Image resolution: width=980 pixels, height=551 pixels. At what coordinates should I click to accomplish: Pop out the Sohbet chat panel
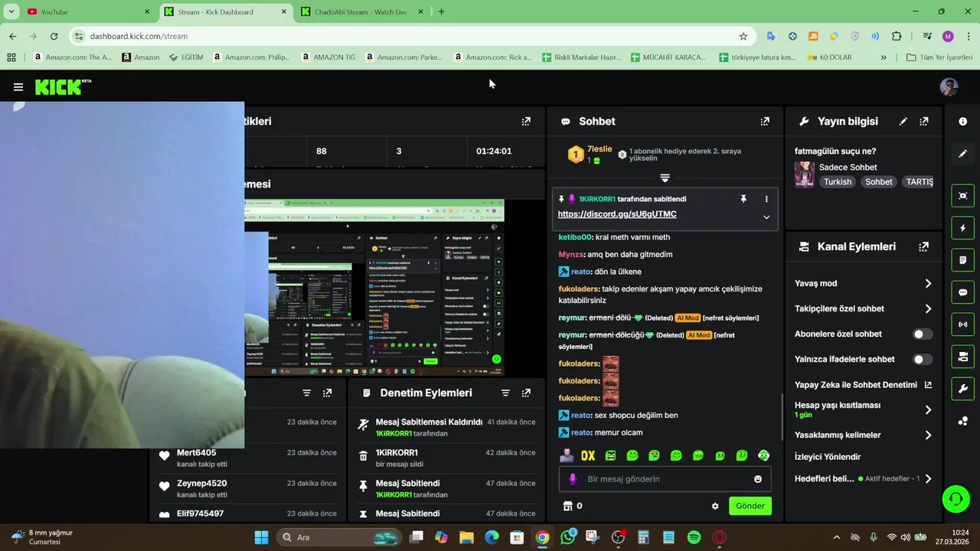(x=764, y=122)
